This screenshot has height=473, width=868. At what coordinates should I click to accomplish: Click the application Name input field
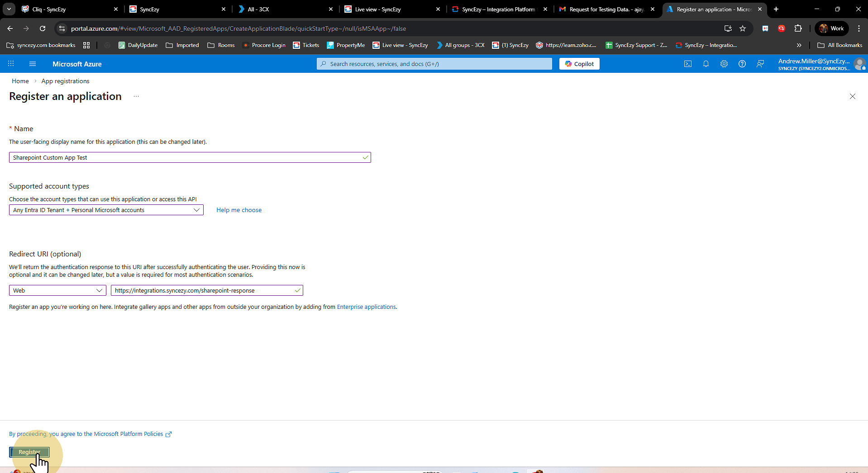point(186,157)
